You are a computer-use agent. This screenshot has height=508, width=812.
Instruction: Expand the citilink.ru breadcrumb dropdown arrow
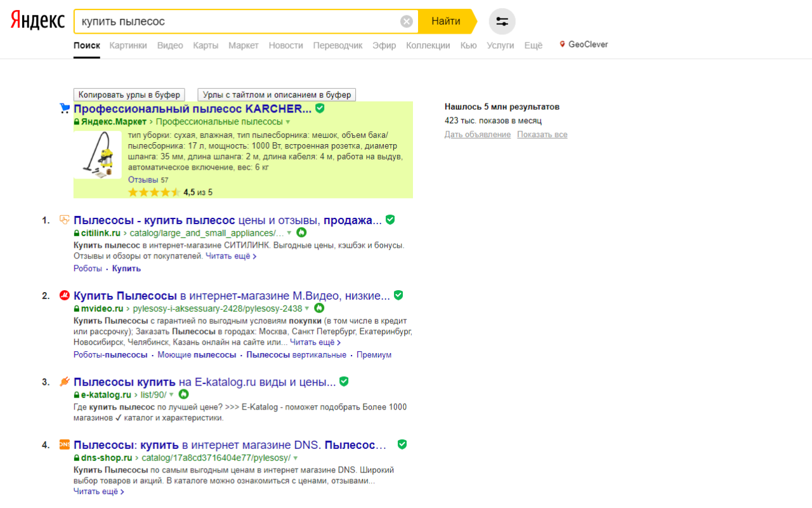(289, 232)
